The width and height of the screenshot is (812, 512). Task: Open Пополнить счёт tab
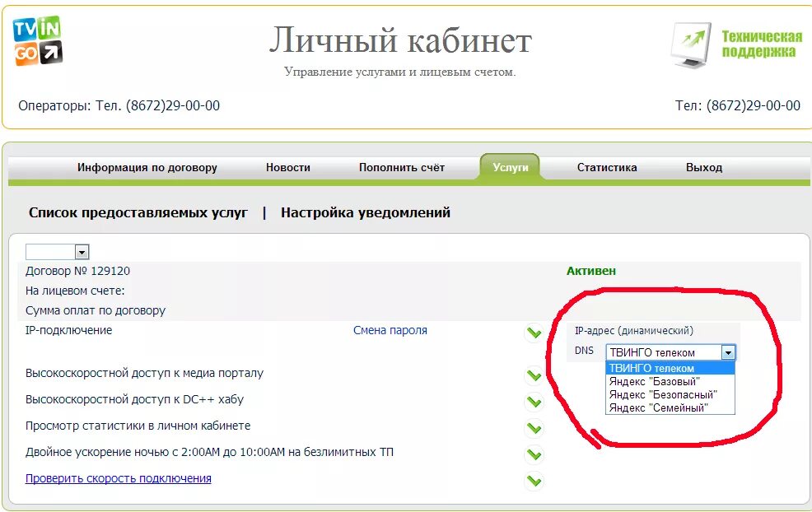click(x=402, y=167)
